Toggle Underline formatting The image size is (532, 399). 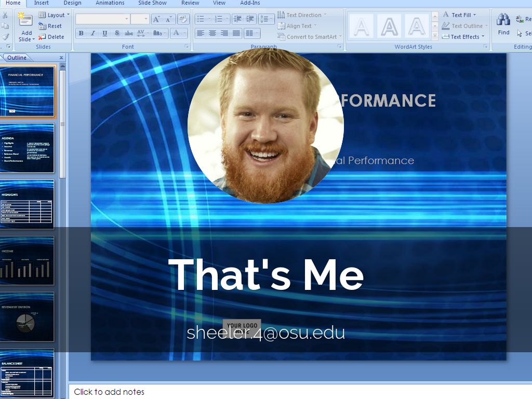click(x=105, y=33)
